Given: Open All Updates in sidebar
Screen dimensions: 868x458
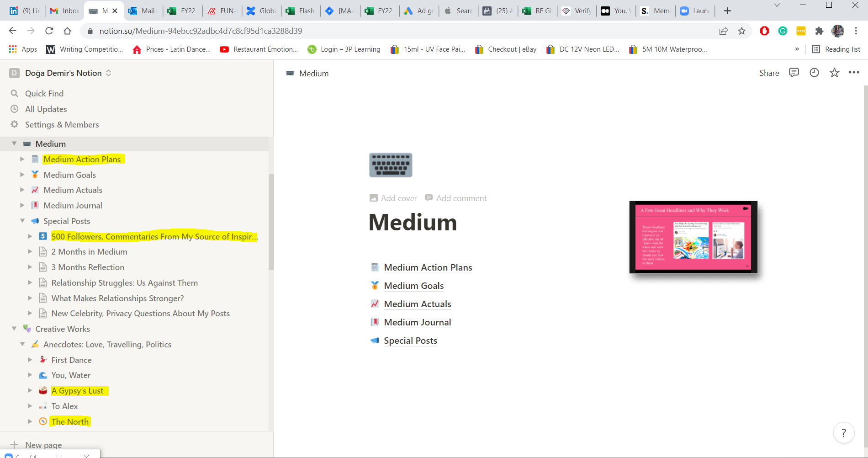Looking at the screenshot, I should (46, 109).
